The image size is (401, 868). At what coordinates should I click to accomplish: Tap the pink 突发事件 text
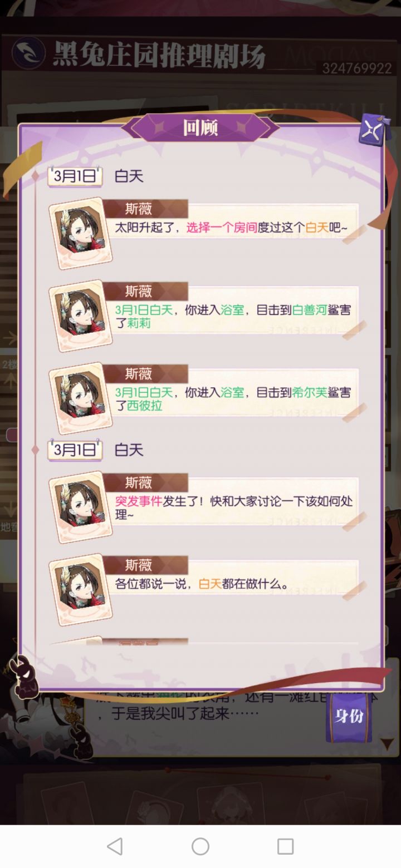point(139,501)
